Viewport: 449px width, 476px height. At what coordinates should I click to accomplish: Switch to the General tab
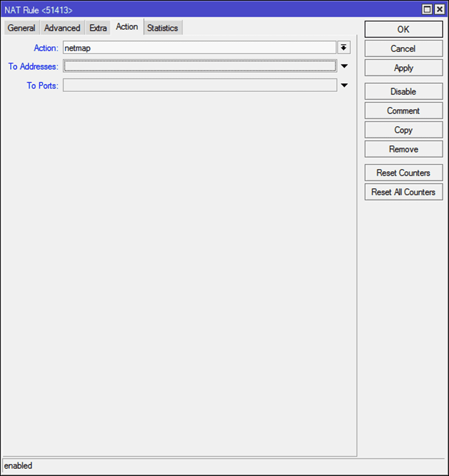click(x=22, y=28)
